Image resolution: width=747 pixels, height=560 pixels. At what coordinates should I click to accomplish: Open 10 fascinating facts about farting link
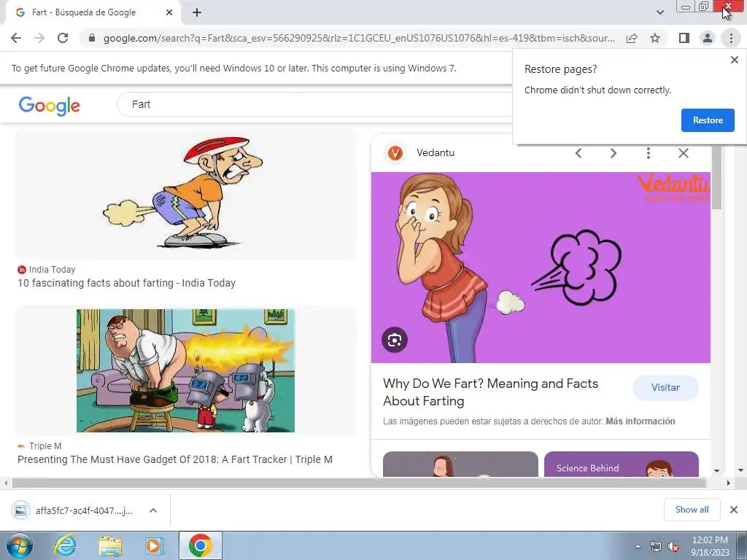(127, 283)
